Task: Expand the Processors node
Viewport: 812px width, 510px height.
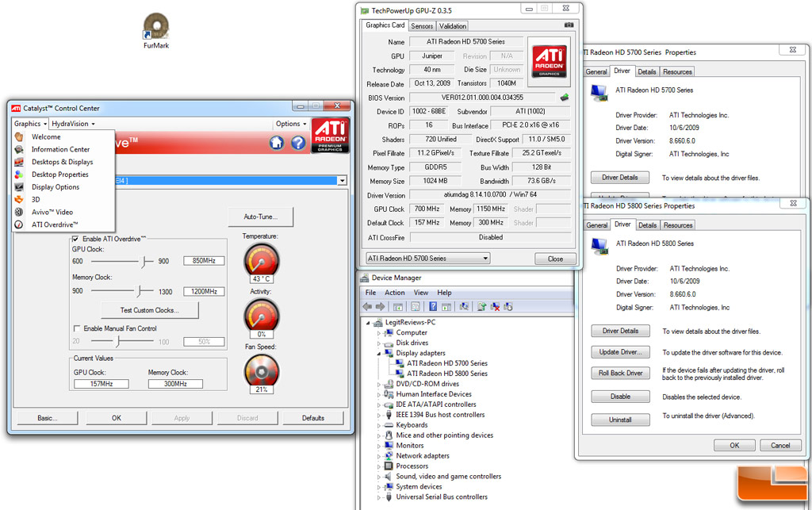Action: pyautogui.click(x=379, y=466)
